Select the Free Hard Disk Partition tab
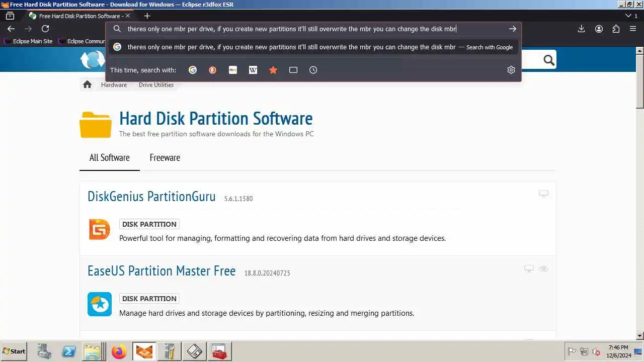Viewport: 644px width, 362px height. pos(79,16)
